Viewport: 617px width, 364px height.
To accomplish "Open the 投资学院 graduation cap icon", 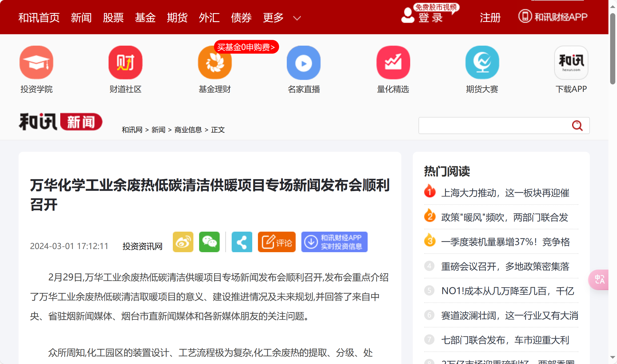I will click(36, 62).
